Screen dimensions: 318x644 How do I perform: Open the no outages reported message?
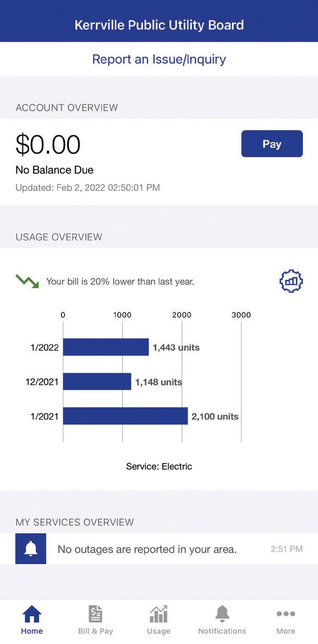tap(147, 549)
